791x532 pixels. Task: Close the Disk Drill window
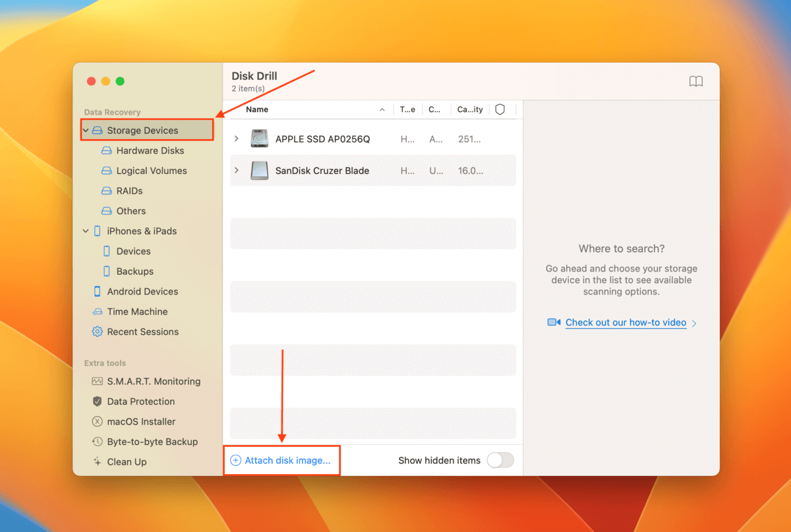[x=91, y=81]
